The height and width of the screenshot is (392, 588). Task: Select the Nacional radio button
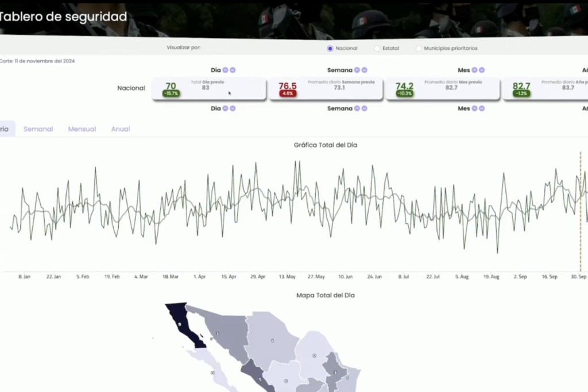pyautogui.click(x=330, y=48)
